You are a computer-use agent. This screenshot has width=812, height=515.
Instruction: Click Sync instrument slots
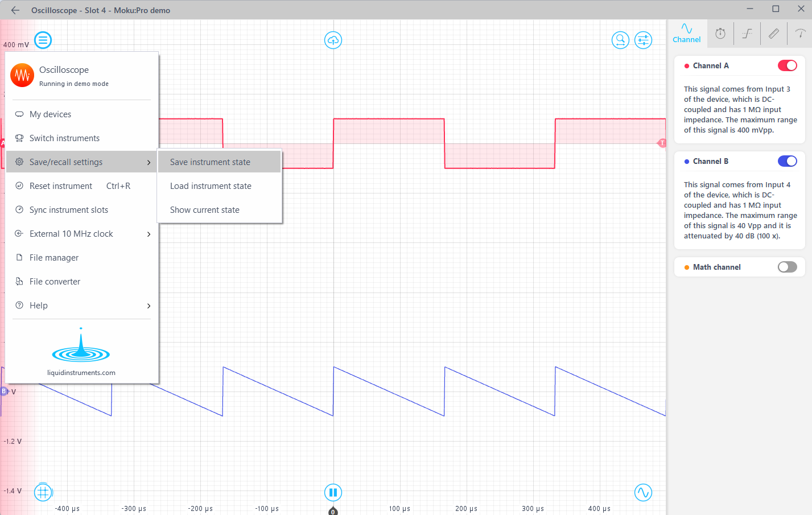click(x=83, y=210)
